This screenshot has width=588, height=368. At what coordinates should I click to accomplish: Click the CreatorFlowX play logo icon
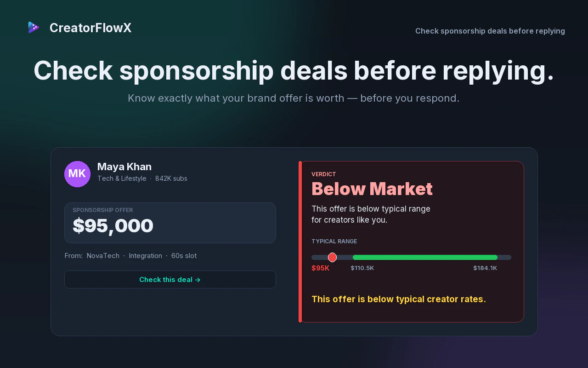(x=34, y=28)
